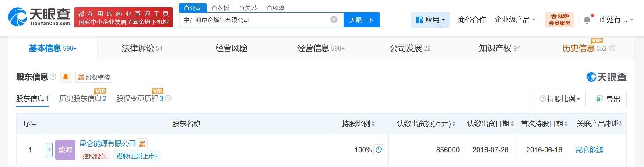Viewport: 644px width, 167px height.
Task: Sort table by 首次持股日期
Action: click(566, 124)
